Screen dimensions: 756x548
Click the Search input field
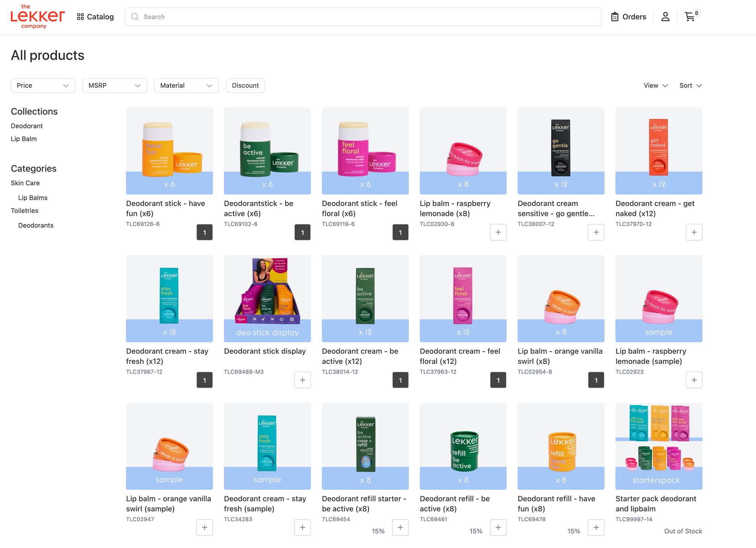click(x=363, y=17)
